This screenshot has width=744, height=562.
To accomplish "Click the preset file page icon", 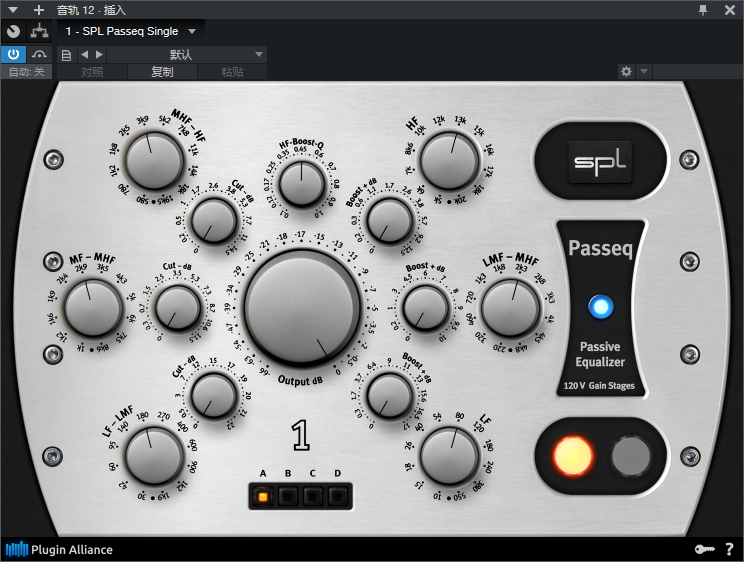I will 66,55.
